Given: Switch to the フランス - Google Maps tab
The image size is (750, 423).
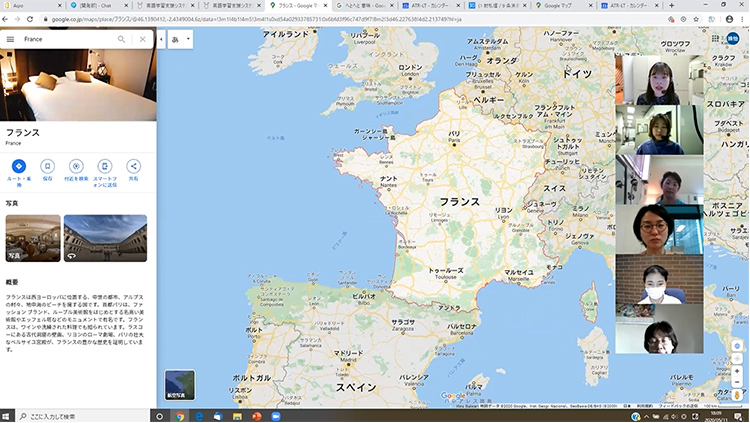Looking at the screenshot, I should (298, 6).
